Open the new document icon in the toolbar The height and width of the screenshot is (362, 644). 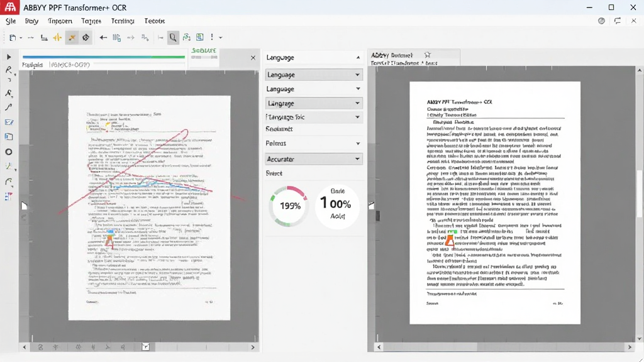click(13, 38)
